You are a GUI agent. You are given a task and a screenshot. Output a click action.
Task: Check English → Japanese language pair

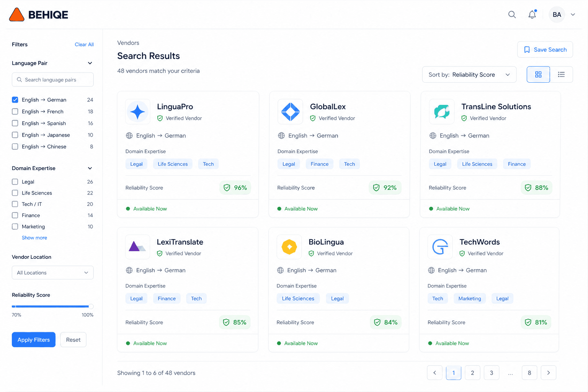(x=15, y=135)
